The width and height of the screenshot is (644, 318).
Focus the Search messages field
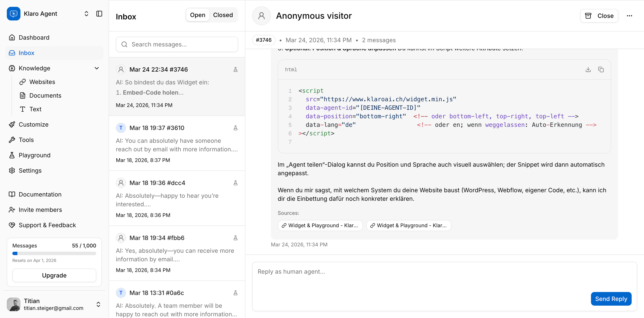pos(177,45)
